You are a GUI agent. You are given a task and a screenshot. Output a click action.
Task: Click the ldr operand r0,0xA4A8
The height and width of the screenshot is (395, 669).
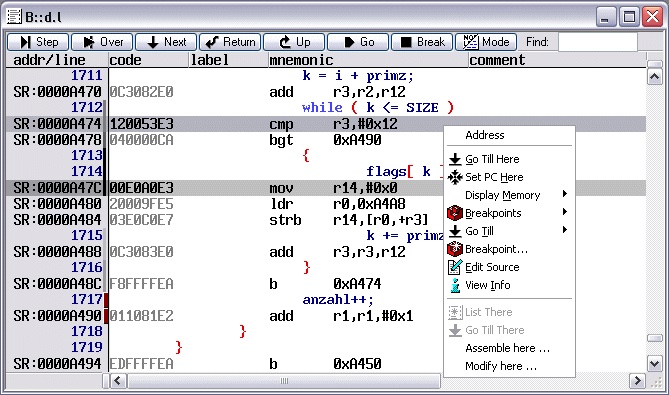click(x=369, y=204)
